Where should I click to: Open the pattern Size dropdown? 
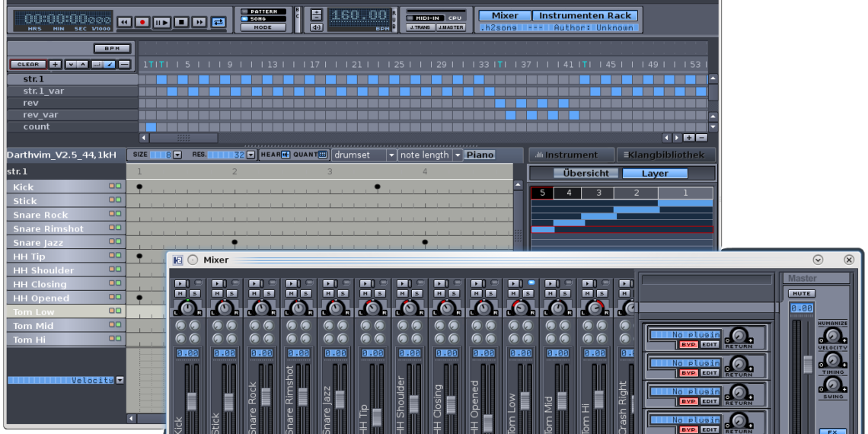click(x=177, y=155)
